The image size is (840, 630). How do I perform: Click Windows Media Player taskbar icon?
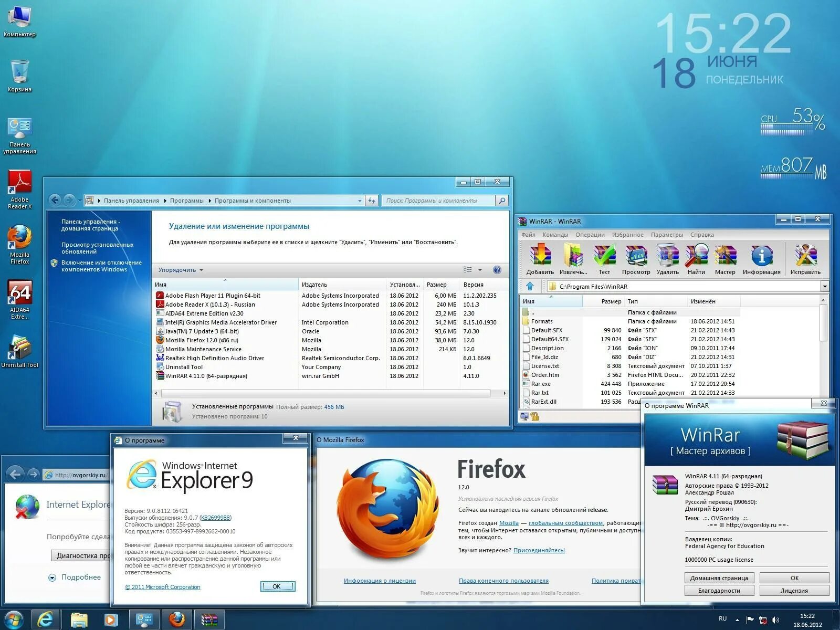coord(111,620)
